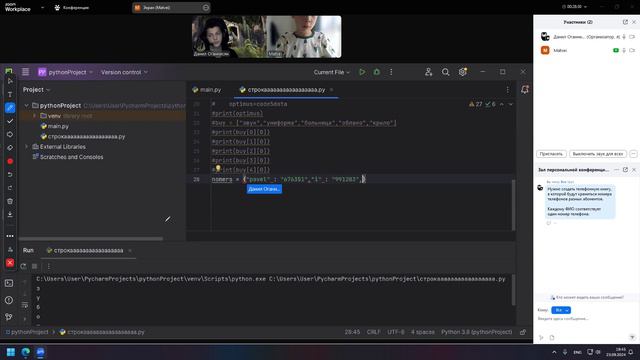Select the Zoom annotation text tool
640x360 pixels.
pos(10,94)
